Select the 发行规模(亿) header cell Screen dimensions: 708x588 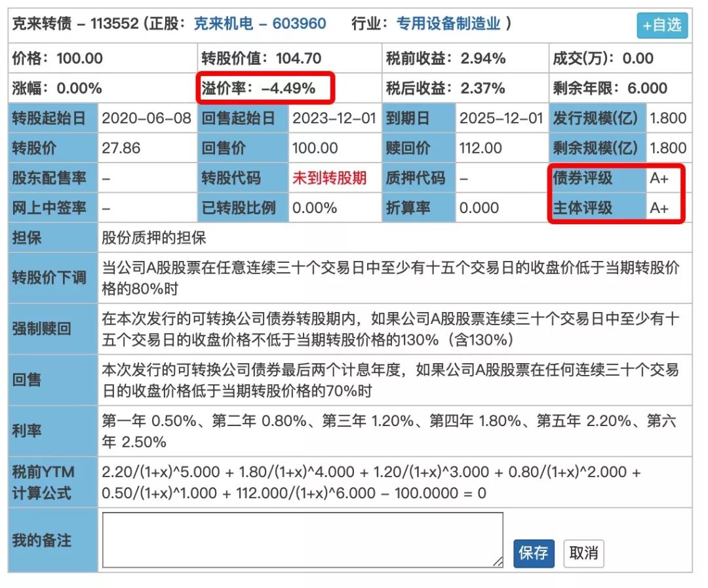(597, 119)
